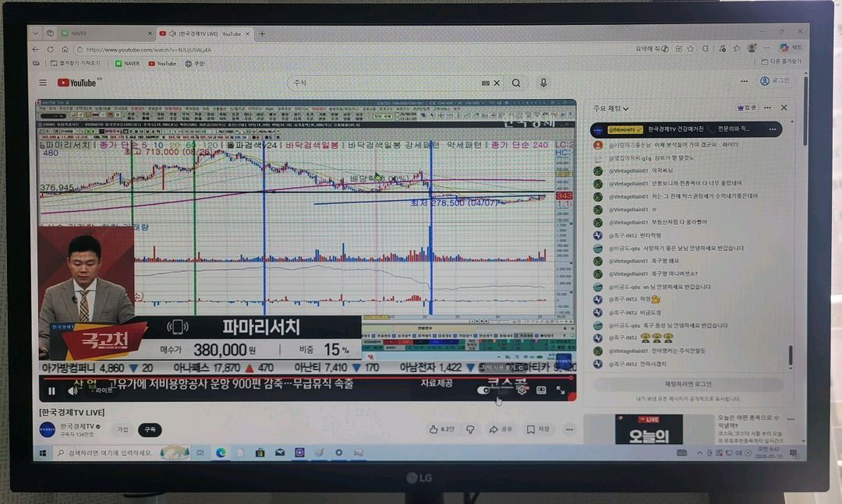Click the pinned @hkwowtv message
842x504 pixels.
686,129
